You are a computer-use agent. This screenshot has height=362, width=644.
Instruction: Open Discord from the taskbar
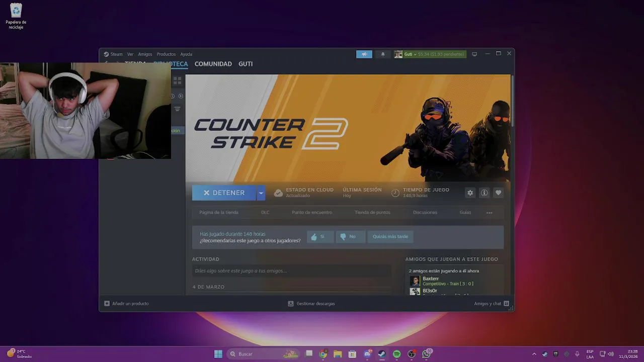tap(367, 354)
